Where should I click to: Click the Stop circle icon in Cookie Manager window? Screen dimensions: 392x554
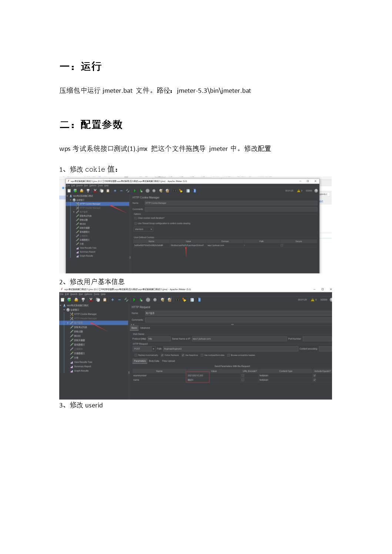[x=148, y=191]
